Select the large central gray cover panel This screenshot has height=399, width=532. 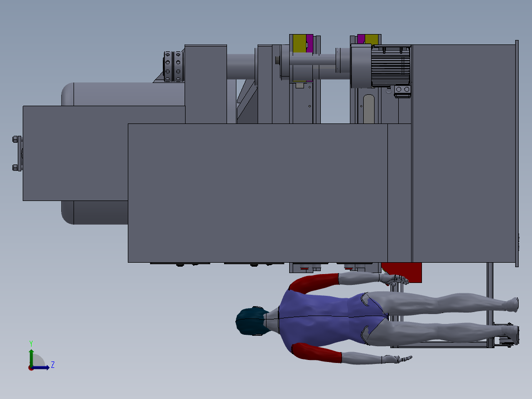pyautogui.click(x=258, y=193)
